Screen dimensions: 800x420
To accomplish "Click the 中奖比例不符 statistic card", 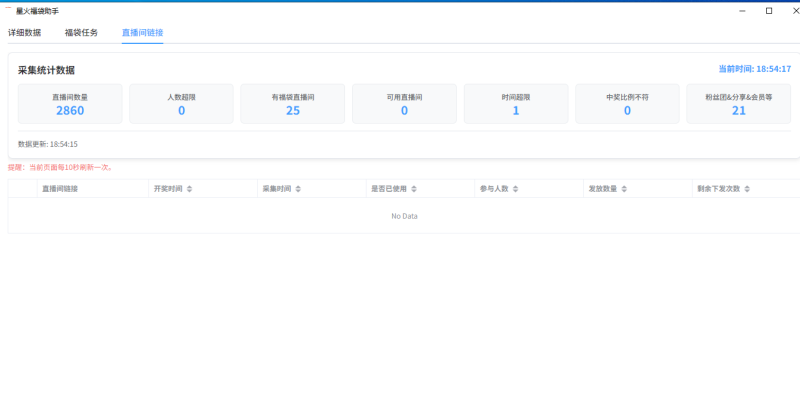I will 627,104.
